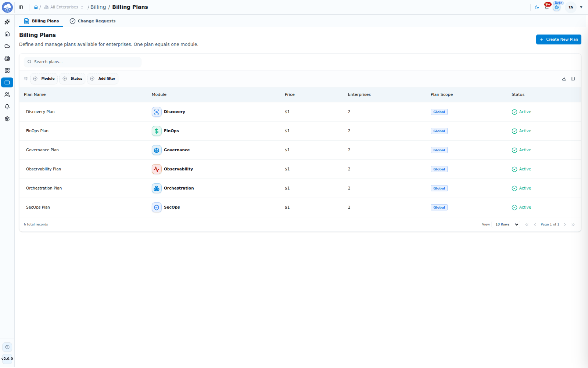
Task: Open notifications bell with 9+ badge
Action: point(547,7)
